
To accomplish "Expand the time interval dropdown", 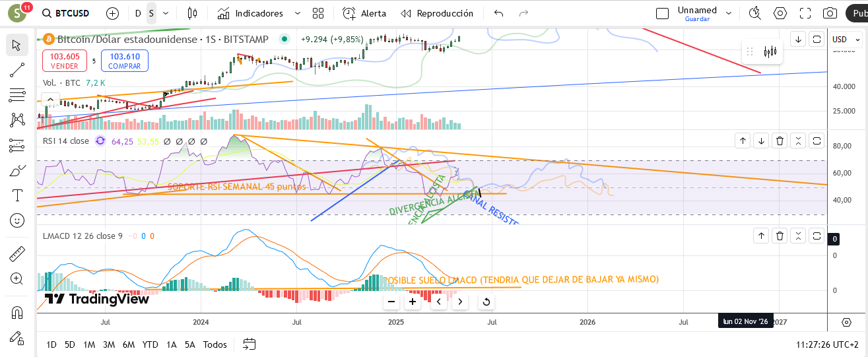I will click(166, 13).
